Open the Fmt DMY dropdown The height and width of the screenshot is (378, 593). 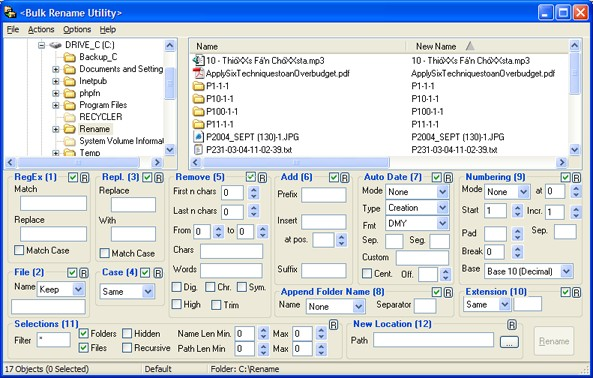[442, 223]
